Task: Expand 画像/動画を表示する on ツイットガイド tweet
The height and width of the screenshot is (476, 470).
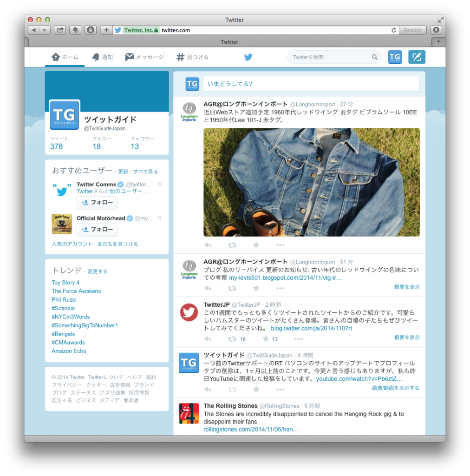Action: (396, 388)
